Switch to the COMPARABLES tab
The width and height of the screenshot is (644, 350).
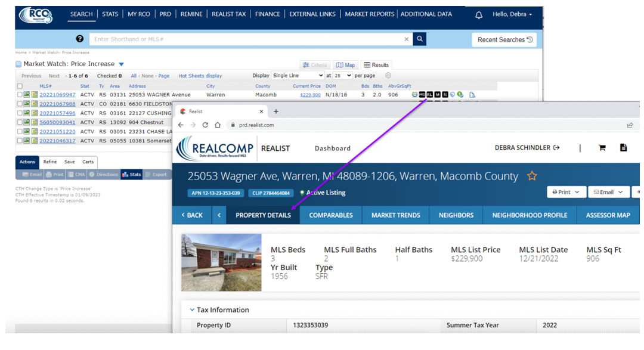coord(331,215)
